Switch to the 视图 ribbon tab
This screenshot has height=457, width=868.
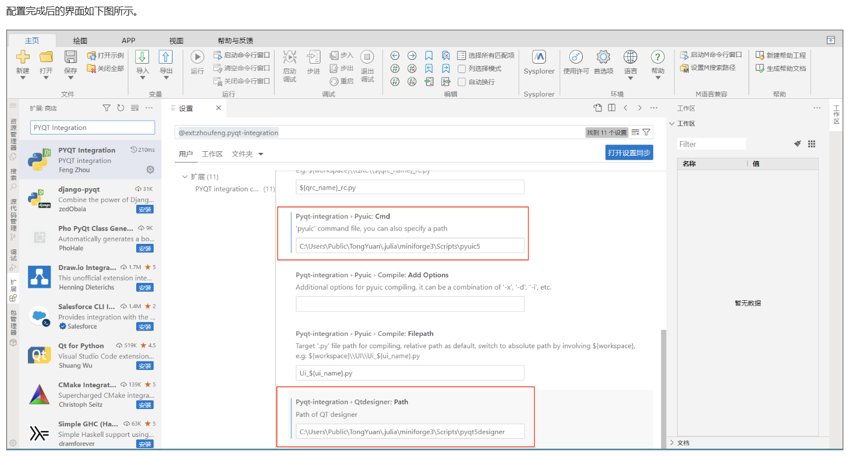coord(176,40)
